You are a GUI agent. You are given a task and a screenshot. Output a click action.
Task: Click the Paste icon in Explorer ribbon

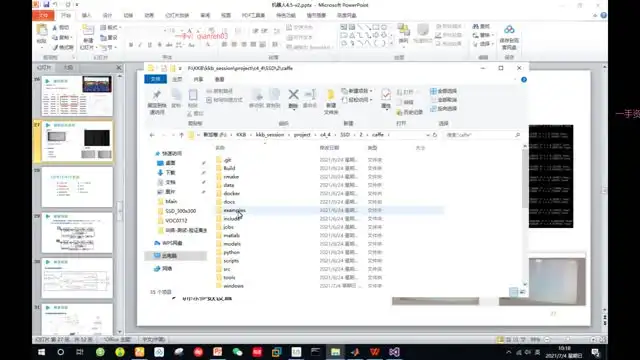[x=193, y=95]
